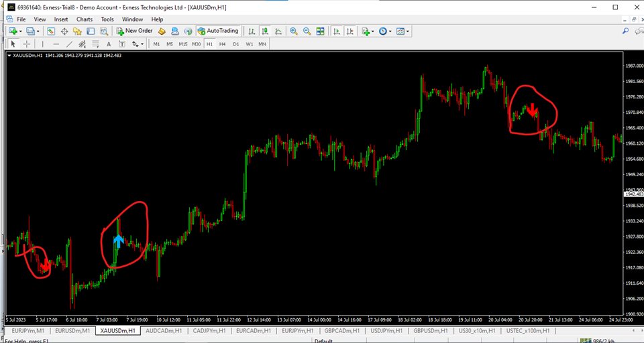Select the text label tool
Screen dimensions: 644x343
(122, 44)
